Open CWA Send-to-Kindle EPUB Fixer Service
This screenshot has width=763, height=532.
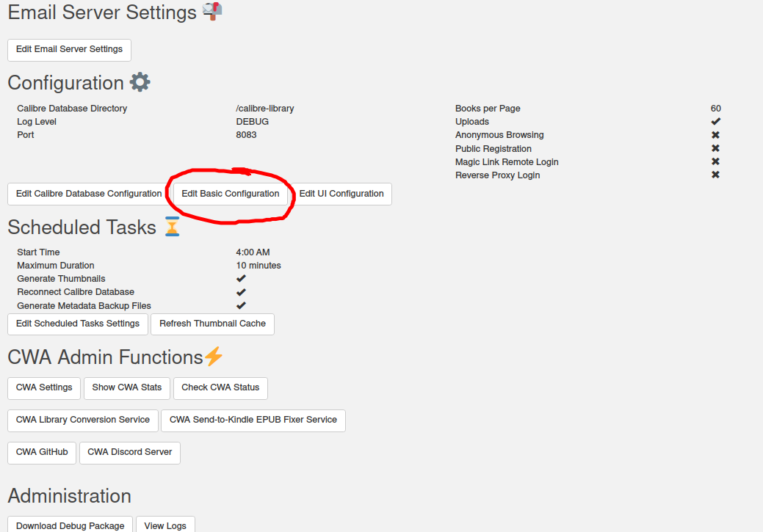(253, 420)
